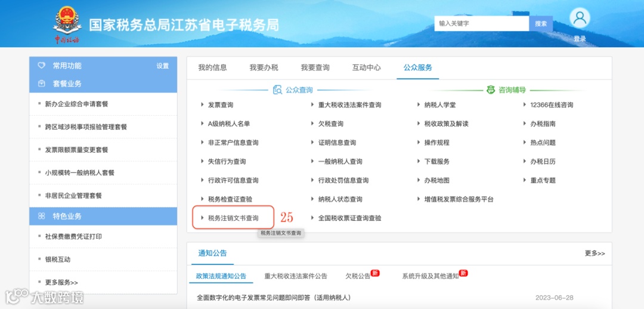Type keywords in the 输入关键字 search box

(482, 24)
